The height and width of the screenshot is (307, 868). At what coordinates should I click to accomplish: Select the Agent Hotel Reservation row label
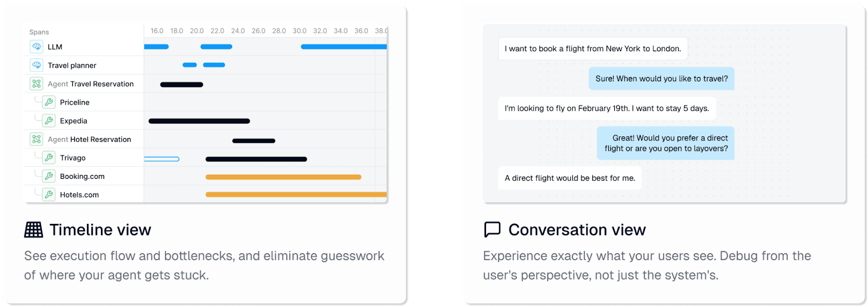90,139
